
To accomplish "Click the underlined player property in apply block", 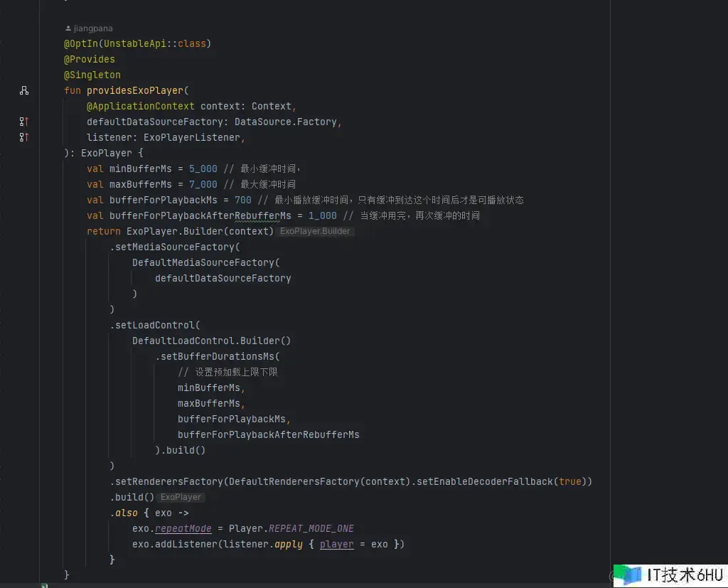I will point(336,544).
